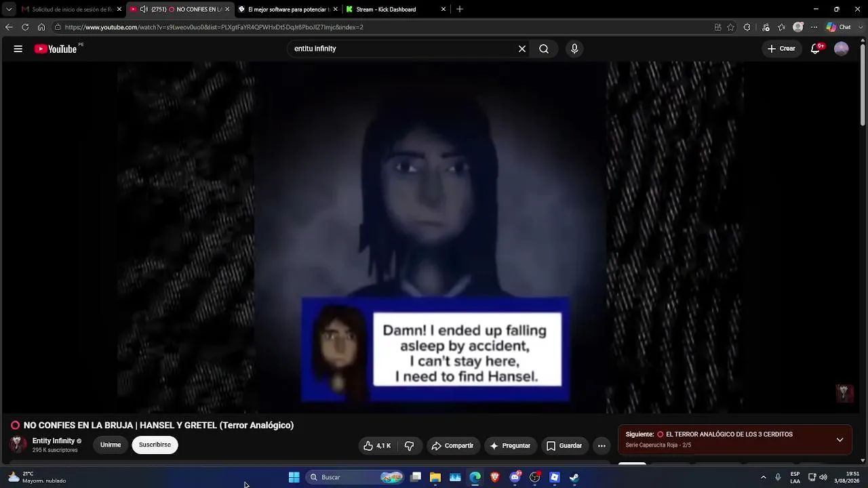868x488 pixels.
Task: Start voice search with the microphone
Action: [x=574, y=49]
